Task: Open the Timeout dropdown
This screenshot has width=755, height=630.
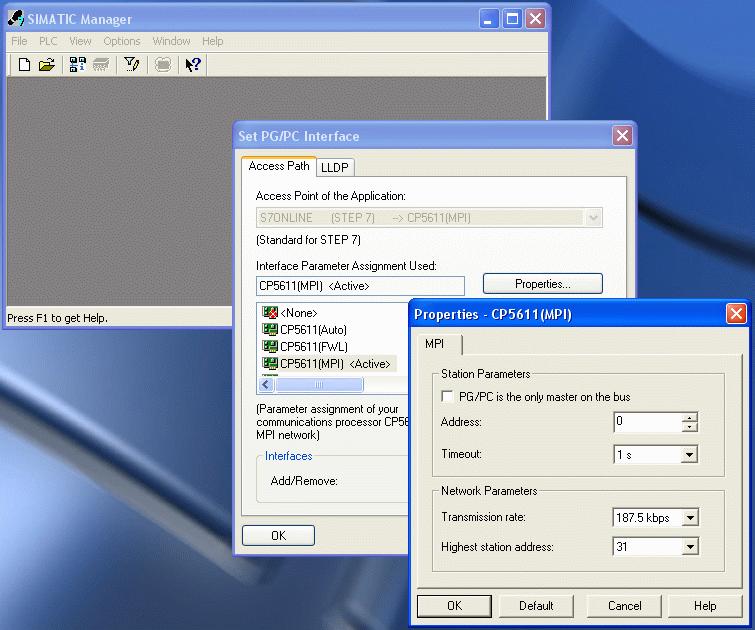Action: click(690, 454)
